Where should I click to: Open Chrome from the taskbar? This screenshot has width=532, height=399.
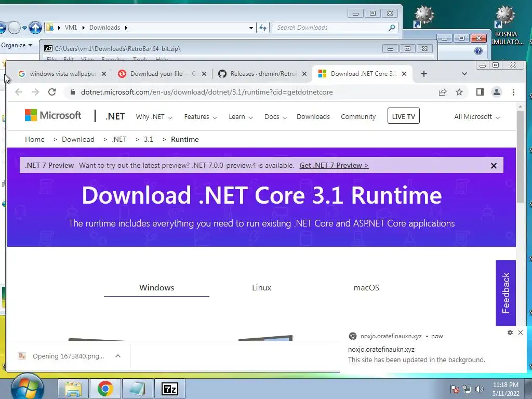[x=105, y=389]
